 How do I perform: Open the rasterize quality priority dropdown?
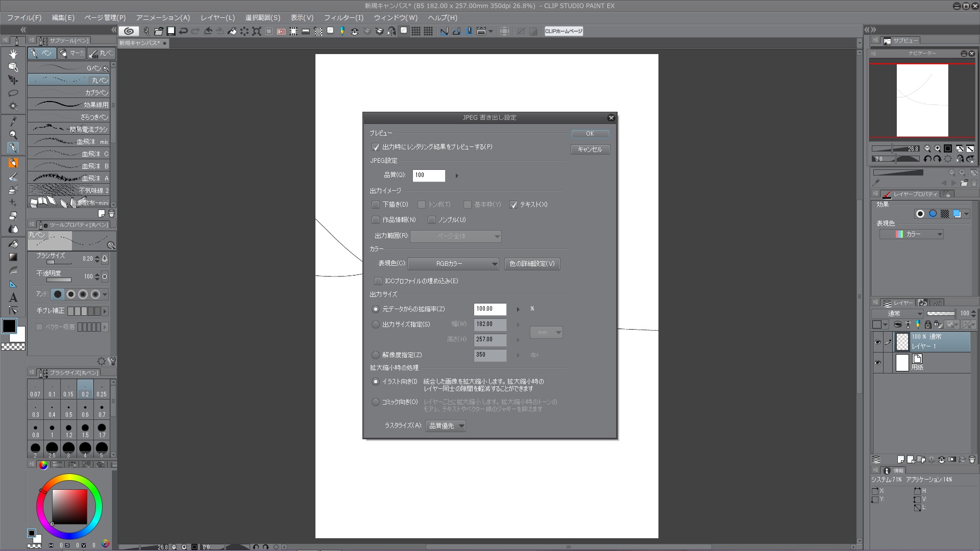point(446,426)
